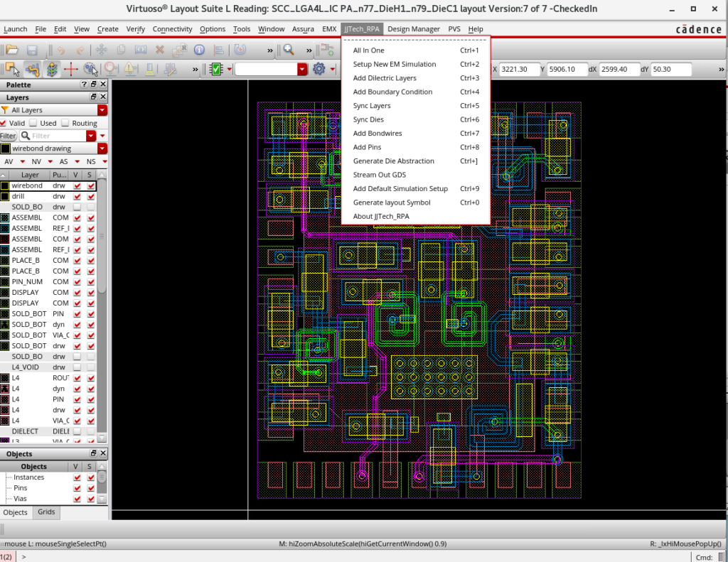Click the green chip checkmark icon
Viewport: 728px width, 562px height.
tap(216, 69)
